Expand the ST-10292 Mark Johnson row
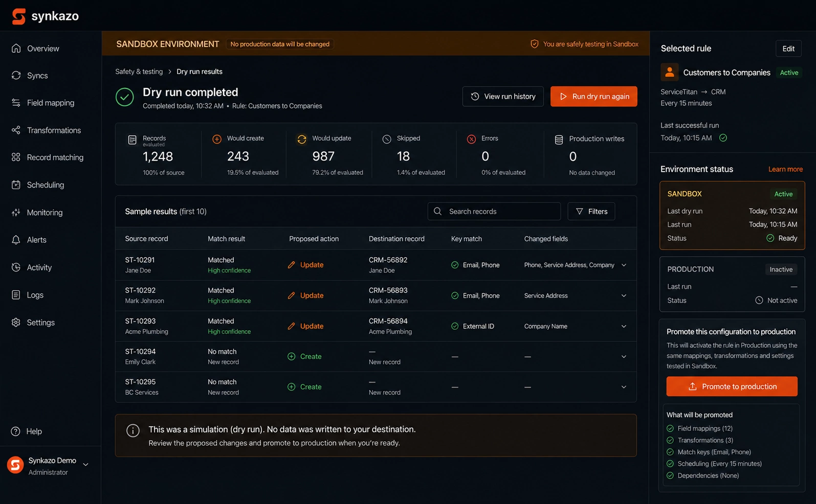The image size is (816, 504). tap(624, 295)
